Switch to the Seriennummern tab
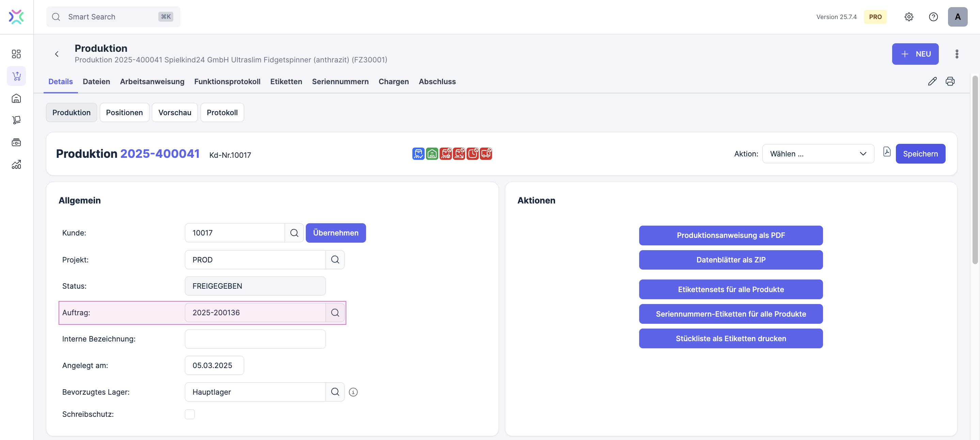The width and height of the screenshot is (980, 440). pyautogui.click(x=340, y=81)
